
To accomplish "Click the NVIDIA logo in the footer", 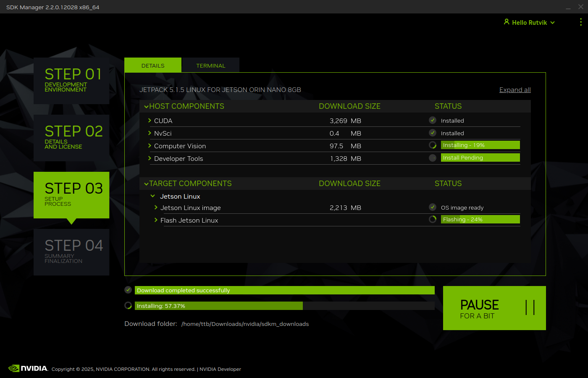I will tap(28, 368).
